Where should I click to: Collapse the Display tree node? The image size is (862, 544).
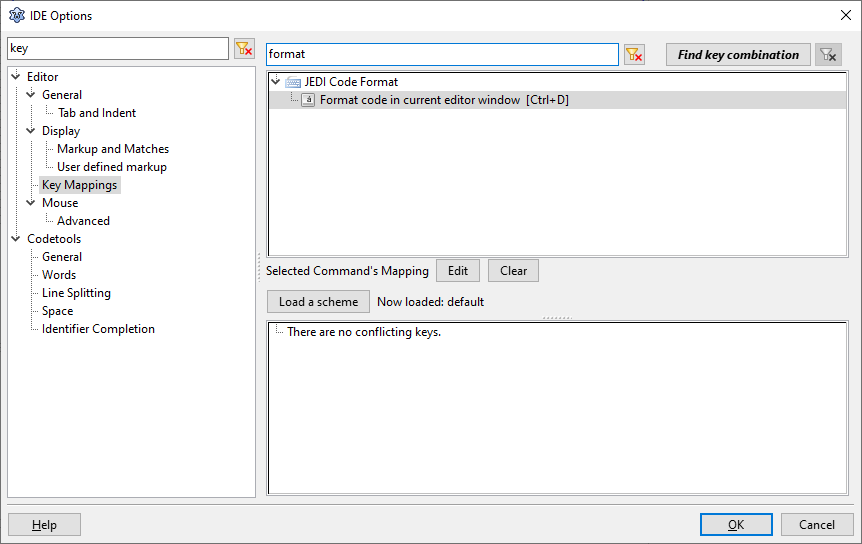pos(31,130)
